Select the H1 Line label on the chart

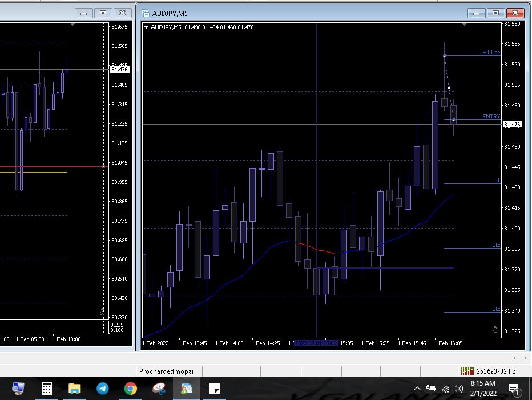tap(490, 53)
